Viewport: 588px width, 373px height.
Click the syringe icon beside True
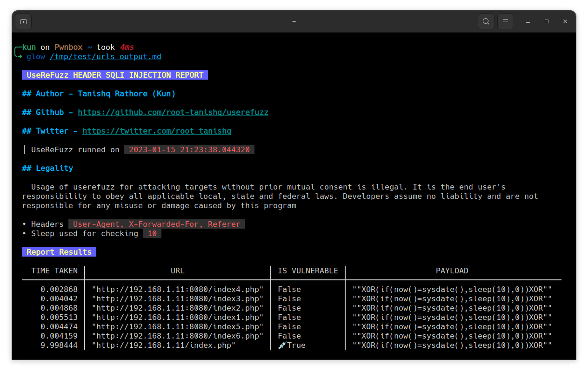click(282, 345)
